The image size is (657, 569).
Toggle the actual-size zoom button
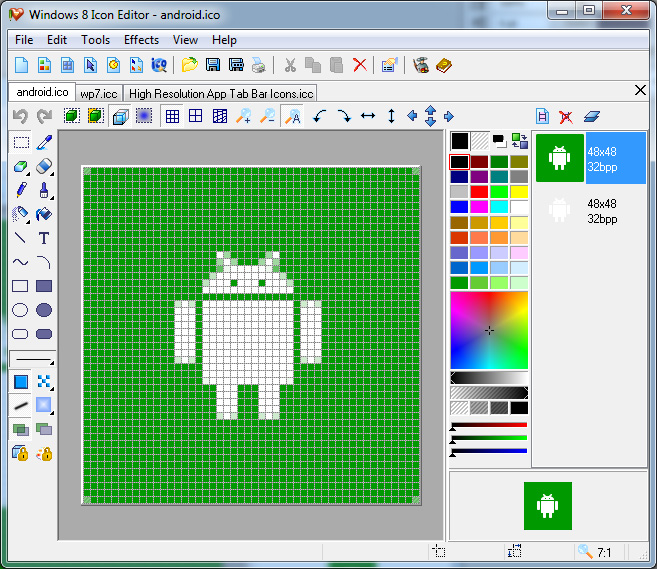292,116
